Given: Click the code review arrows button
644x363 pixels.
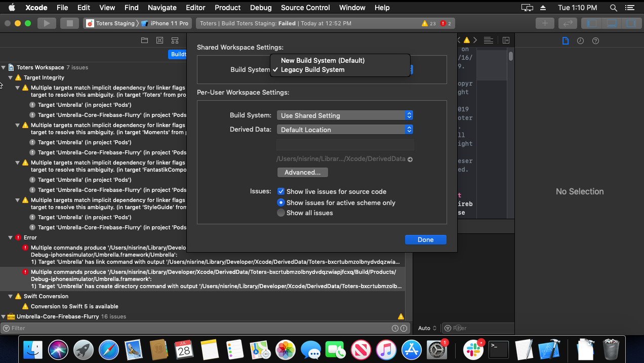Looking at the screenshot, I should [568, 23].
